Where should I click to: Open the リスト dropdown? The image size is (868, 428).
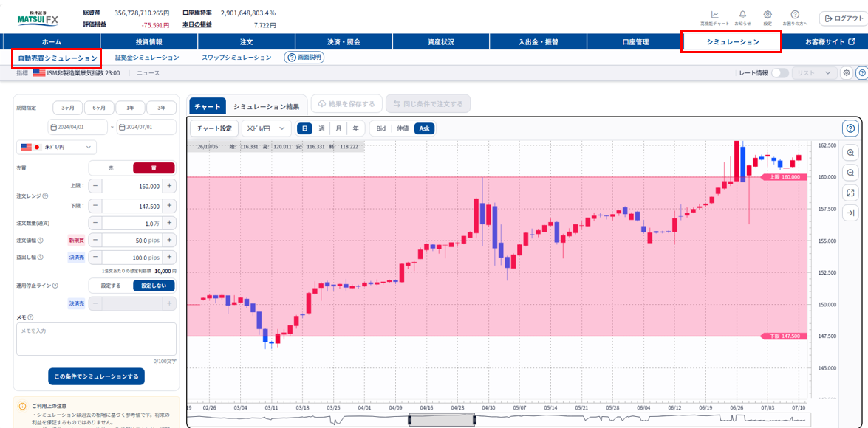tap(814, 73)
